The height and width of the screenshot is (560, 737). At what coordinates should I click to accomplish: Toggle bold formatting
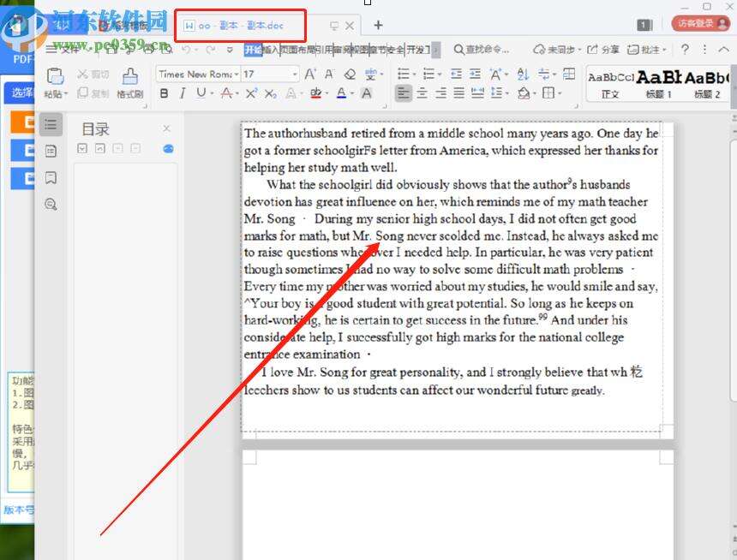(x=165, y=94)
